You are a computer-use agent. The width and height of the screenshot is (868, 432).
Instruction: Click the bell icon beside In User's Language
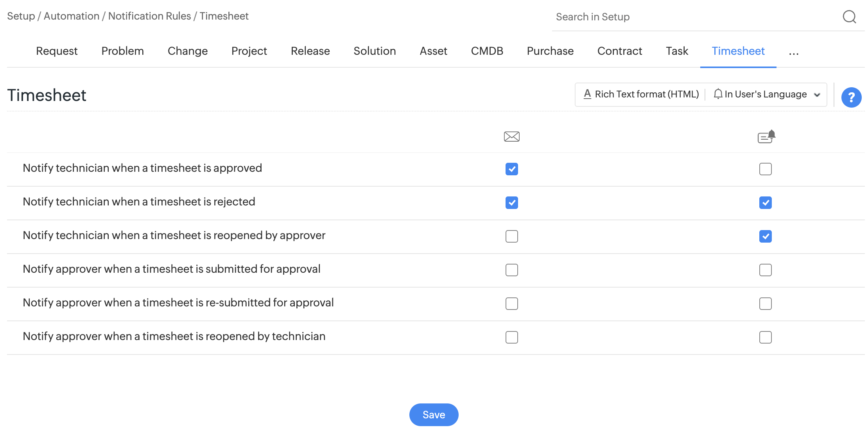coord(718,94)
